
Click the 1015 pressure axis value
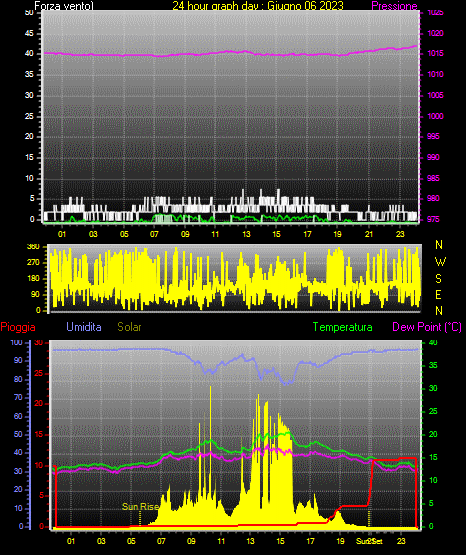click(435, 53)
